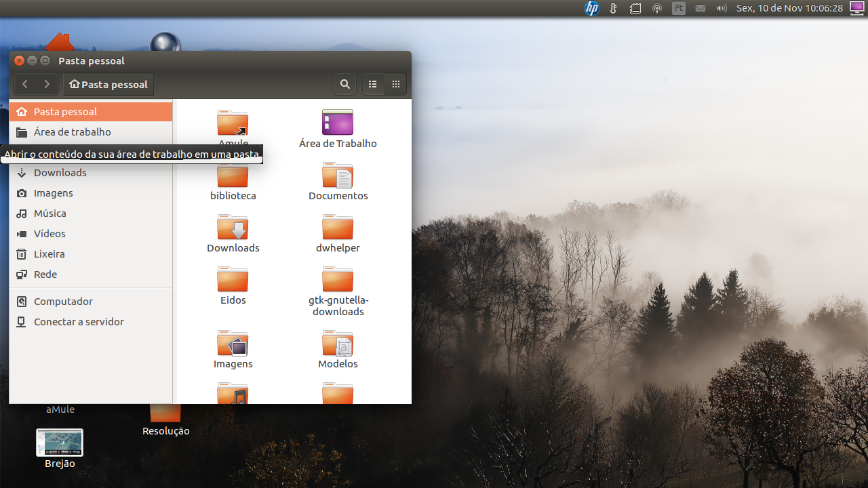868x488 pixels.
Task: Open the search icon in file manager toolbar
Action: point(345,84)
